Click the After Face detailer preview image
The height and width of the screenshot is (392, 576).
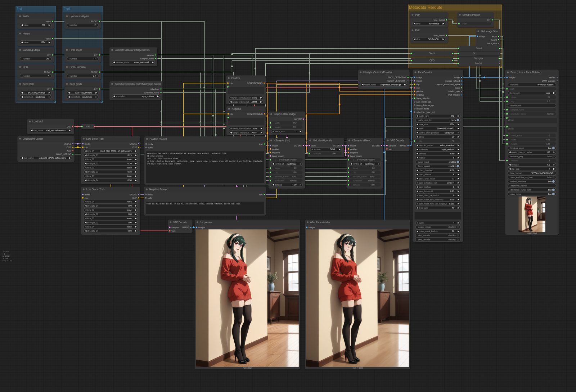(x=357, y=298)
